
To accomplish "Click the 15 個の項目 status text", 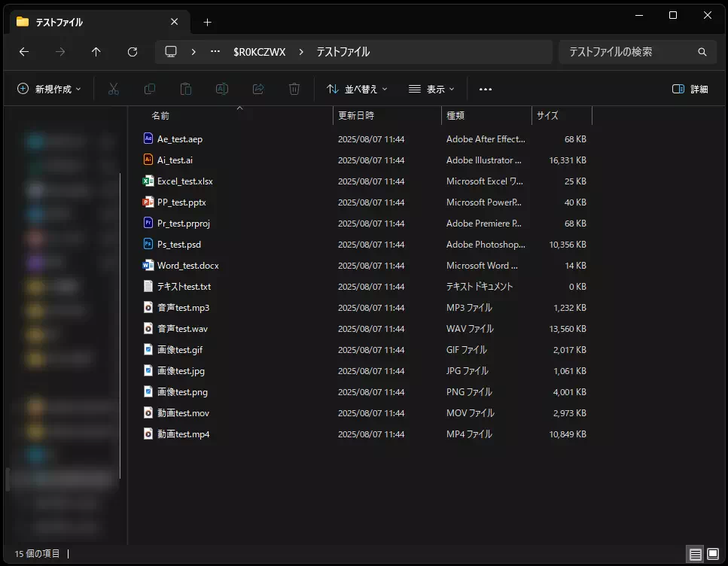I will click(37, 553).
